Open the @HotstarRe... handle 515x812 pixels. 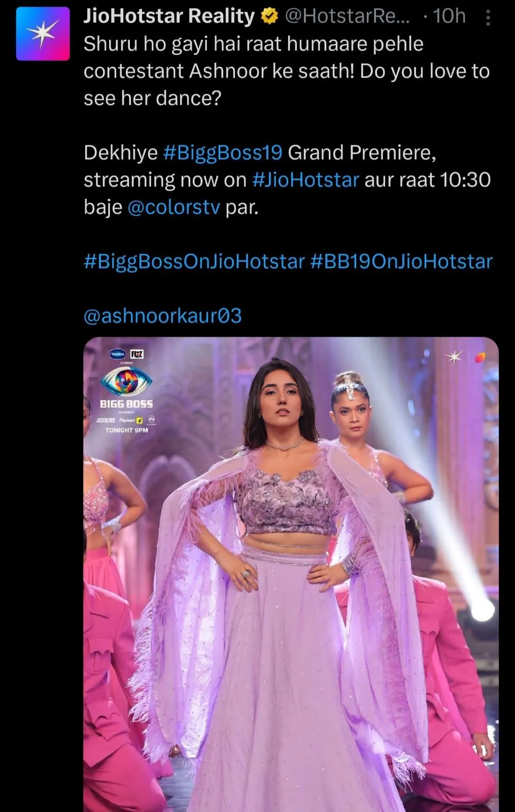tap(347, 17)
